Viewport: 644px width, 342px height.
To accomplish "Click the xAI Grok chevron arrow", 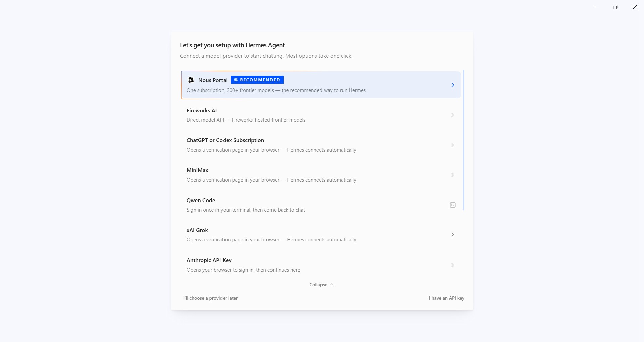I will [452, 235].
